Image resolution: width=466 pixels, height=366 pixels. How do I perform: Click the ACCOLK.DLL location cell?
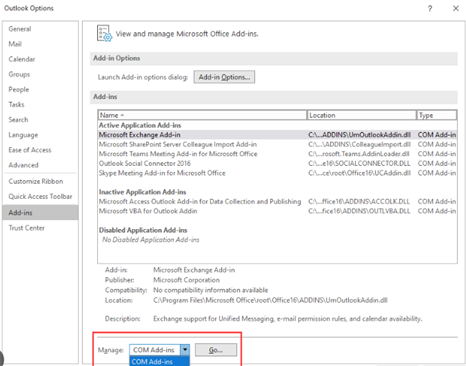pyautogui.click(x=359, y=202)
